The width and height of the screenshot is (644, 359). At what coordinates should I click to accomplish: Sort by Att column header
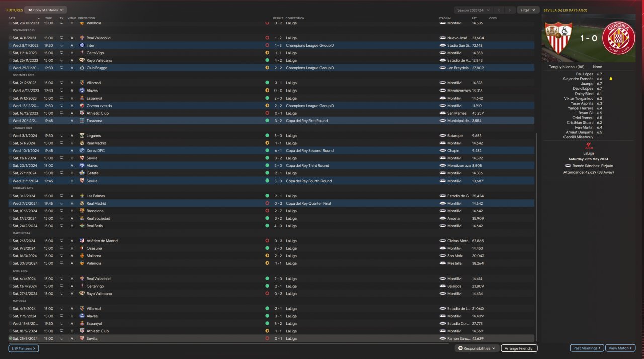click(474, 18)
